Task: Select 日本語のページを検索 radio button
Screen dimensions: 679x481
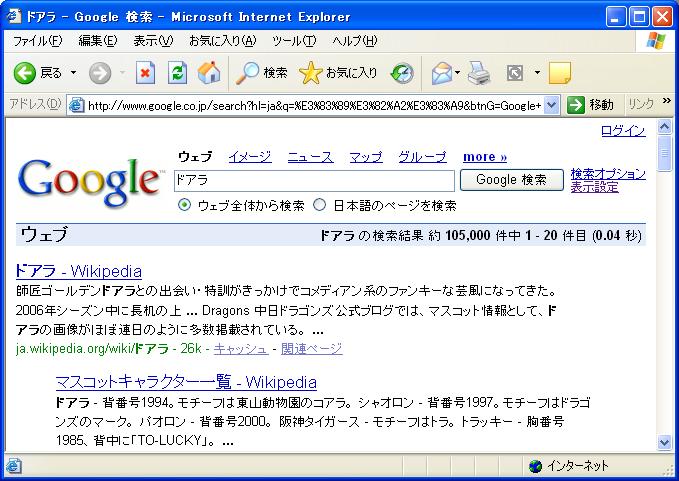Action: click(320, 205)
